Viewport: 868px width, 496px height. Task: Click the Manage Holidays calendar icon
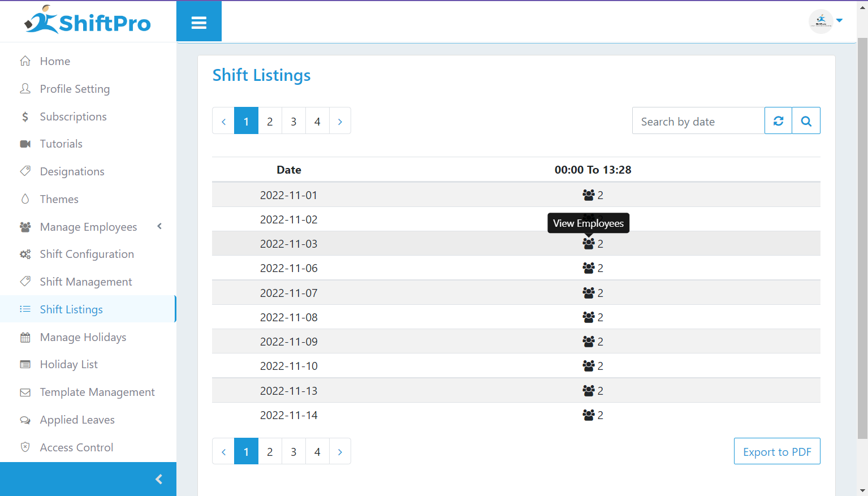25,337
